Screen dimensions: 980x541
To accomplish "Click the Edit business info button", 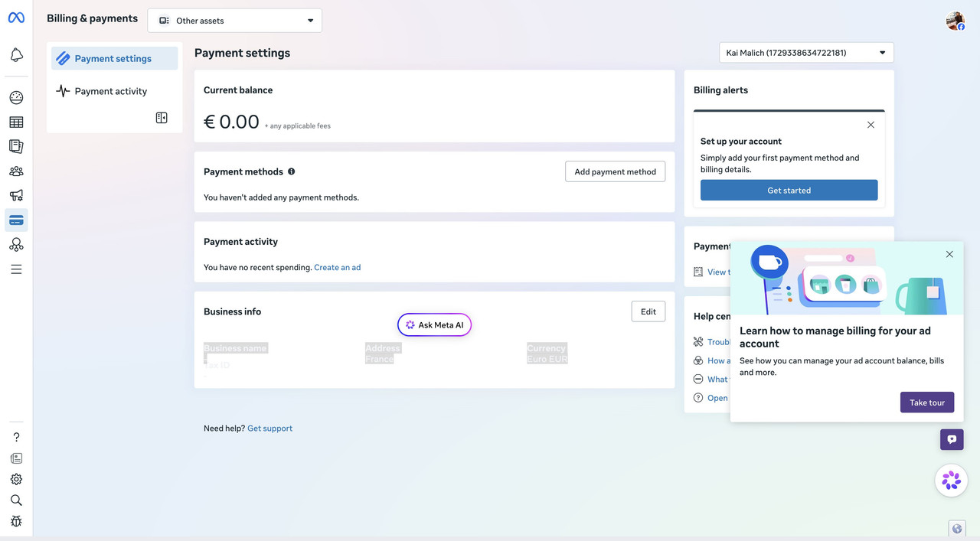I will click(648, 311).
